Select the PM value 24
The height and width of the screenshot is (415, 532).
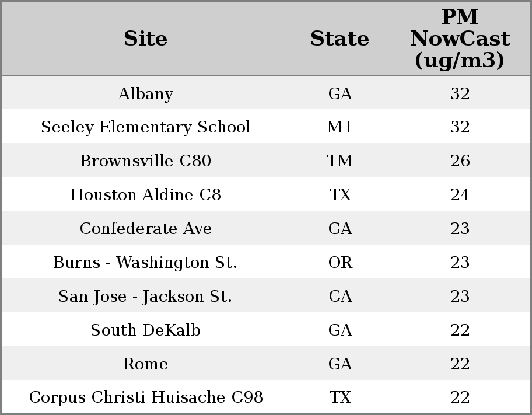(460, 195)
